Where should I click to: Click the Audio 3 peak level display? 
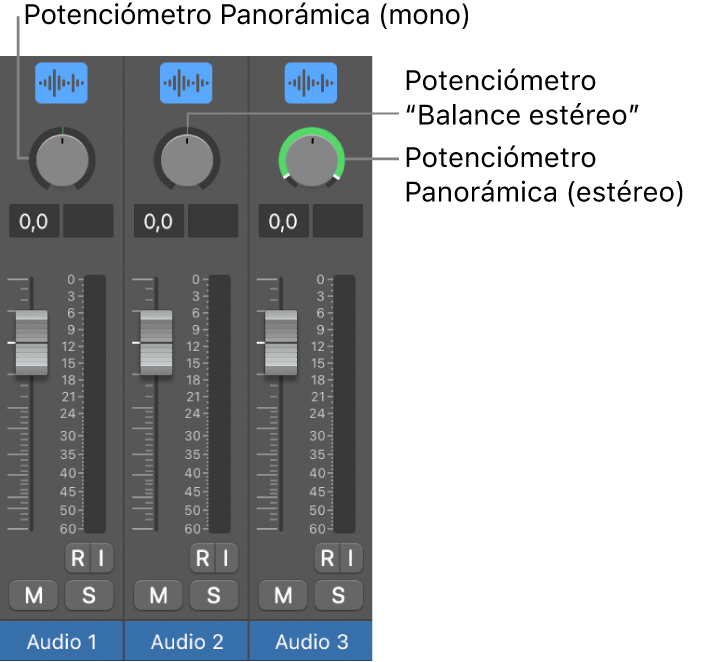click(338, 221)
